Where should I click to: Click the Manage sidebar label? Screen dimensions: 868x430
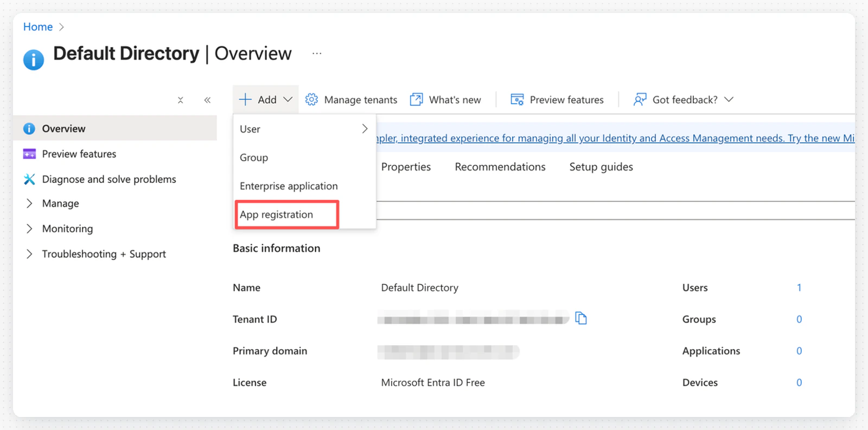60,204
